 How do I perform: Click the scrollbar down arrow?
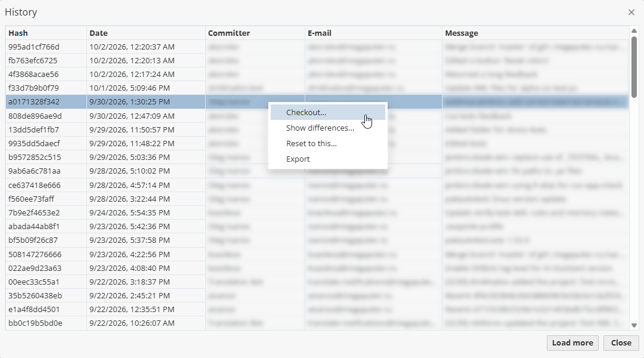pos(634,325)
